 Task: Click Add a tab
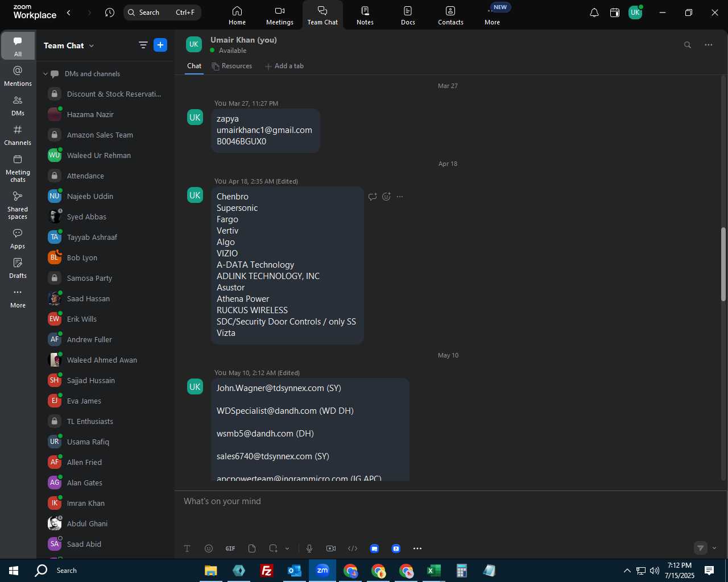click(284, 66)
